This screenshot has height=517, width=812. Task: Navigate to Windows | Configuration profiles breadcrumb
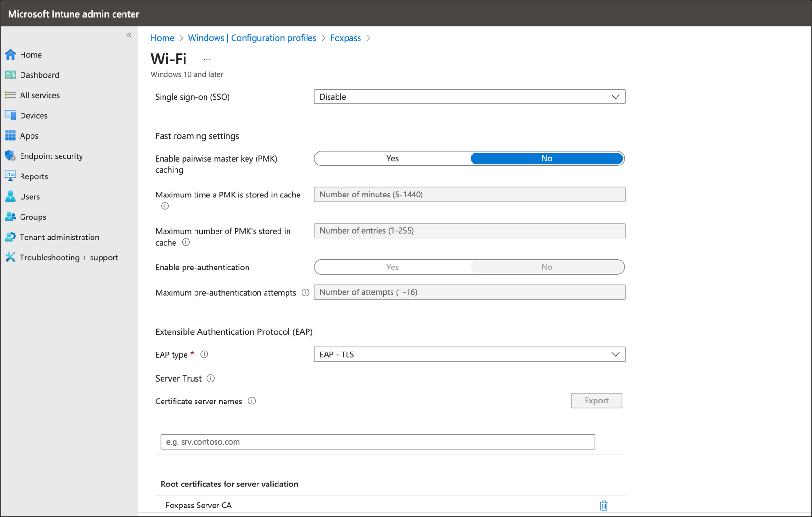pos(252,38)
